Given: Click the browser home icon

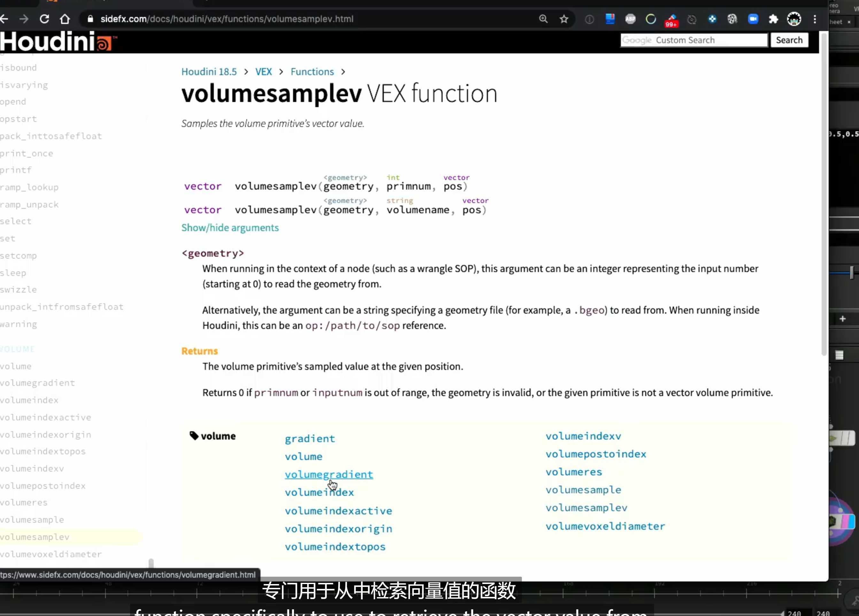Looking at the screenshot, I should [65, 19].
